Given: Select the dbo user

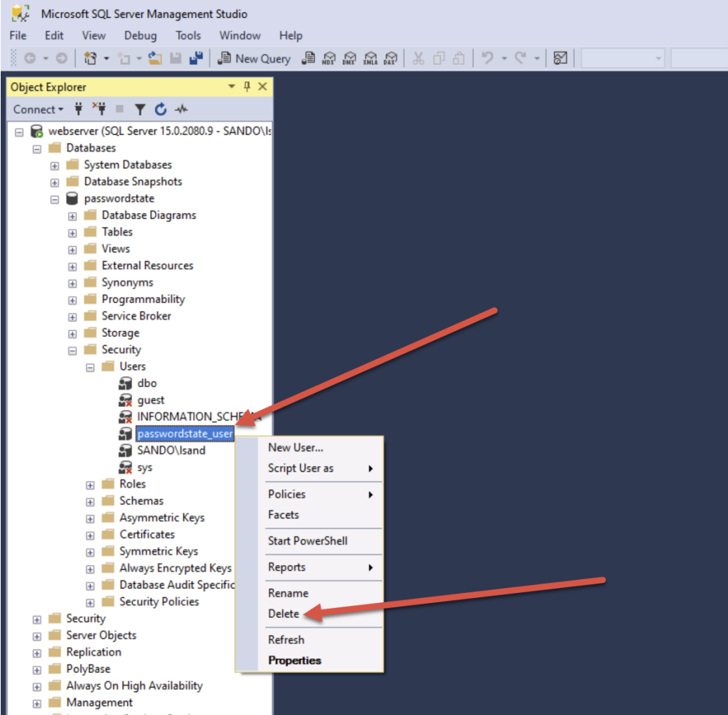Looking at the screenshot, I should 146,383.
